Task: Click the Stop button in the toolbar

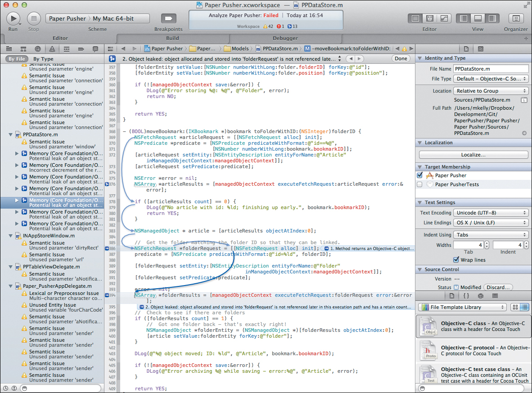Action: click(x=34, y=18)
